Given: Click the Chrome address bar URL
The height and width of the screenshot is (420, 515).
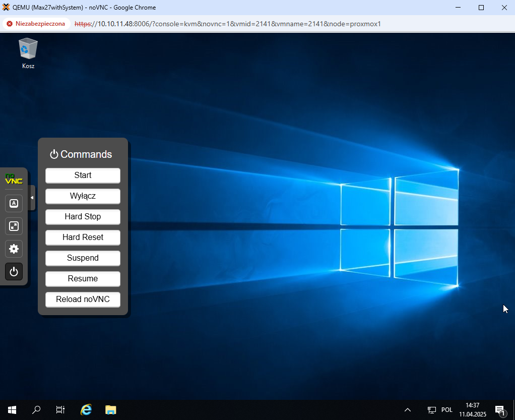Looking at the screenshot, I should (228, 24).
